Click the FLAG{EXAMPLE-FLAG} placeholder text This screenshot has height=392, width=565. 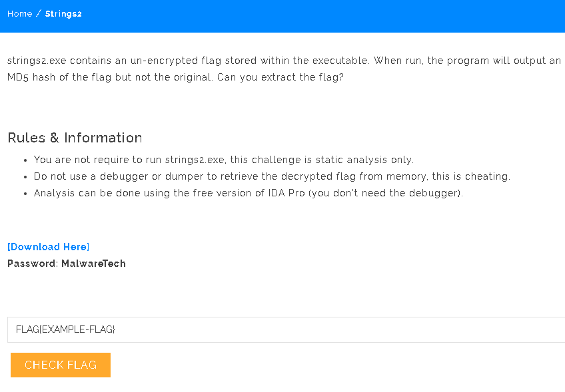(65, 329)
